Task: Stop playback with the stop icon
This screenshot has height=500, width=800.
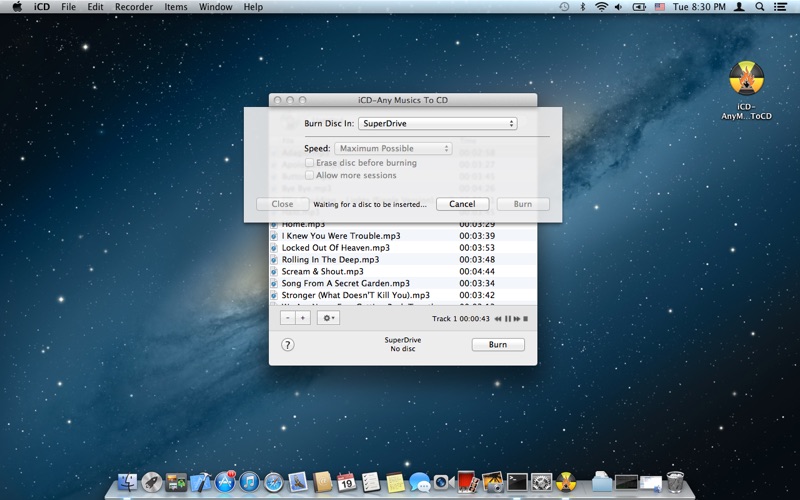Action: pyautogui.click(x=526, y=319)
